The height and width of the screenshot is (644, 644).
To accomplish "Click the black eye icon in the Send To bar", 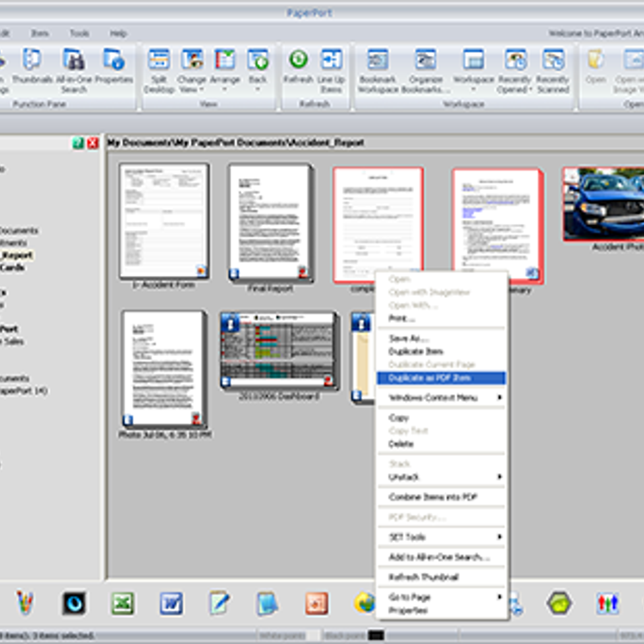I will pos(74,603).
